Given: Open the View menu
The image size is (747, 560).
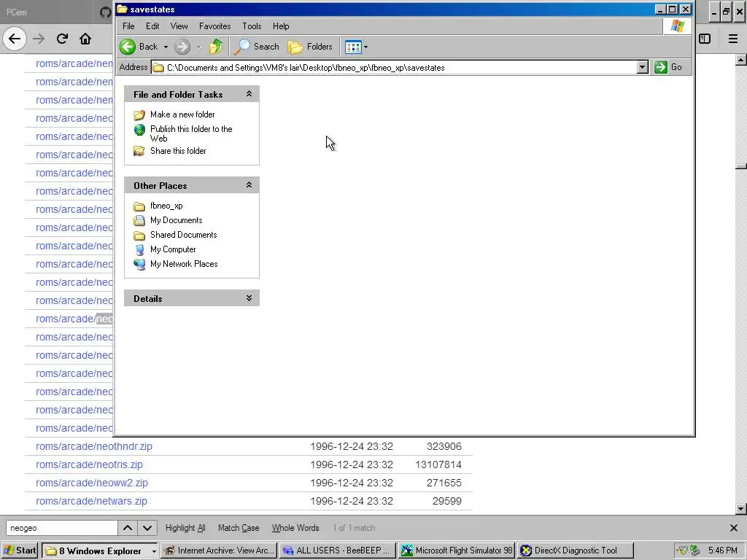Looking at the screenshot, I should click(179, 26).
